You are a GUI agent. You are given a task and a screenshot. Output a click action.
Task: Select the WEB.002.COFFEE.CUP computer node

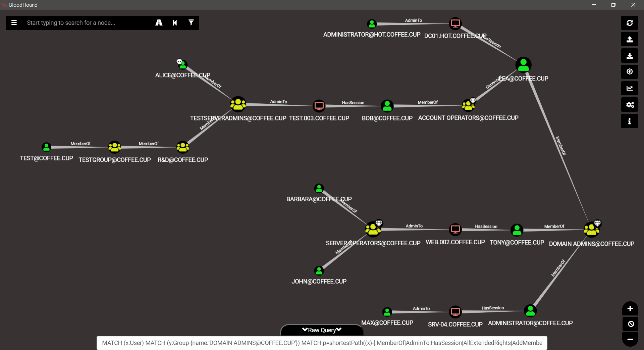(x=455, y=230)
